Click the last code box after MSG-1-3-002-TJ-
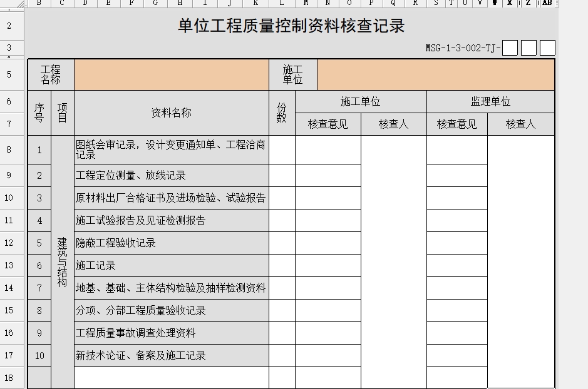The height and width of the screenshot is (389, 588). [x=547, y=48]
